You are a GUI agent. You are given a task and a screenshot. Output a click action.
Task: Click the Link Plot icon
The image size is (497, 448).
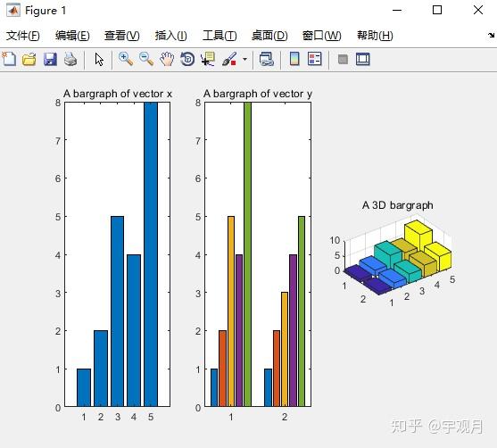[266, 59]
